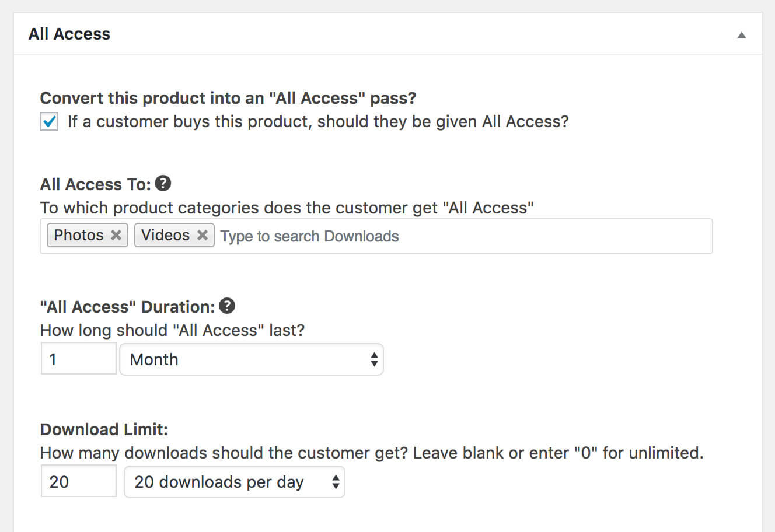Click the 'All Access To:' heading label
This screenshot has width=775, height=532.
coord(95,184)
